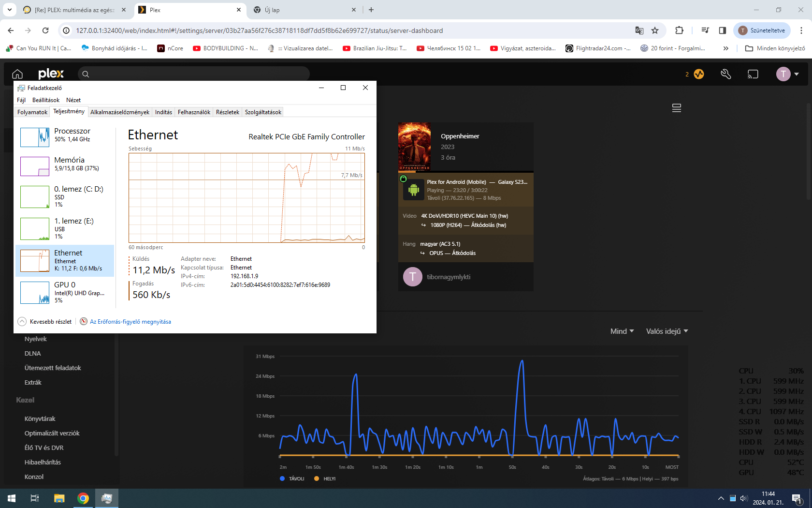Open Fájl menu in Feladatkezelő
Image resolution: width=812 pixels, height=508 pixels.
coord(21,100)
